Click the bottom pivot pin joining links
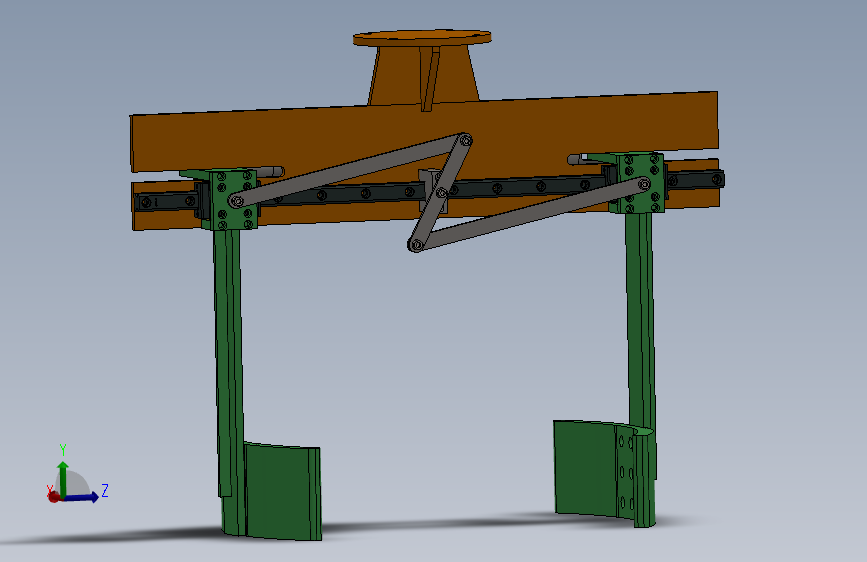Viewport: 867px width, 562px height. (417, 244)
